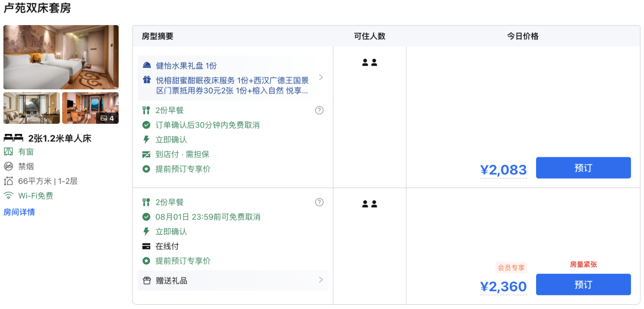
Task: Click the ¥2,083 price for details
Action: pyautogui.click(x=503, y=170)
